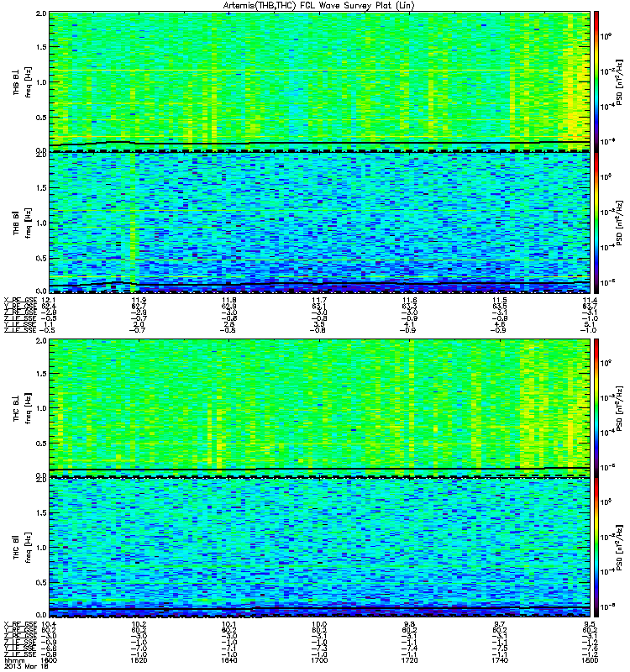630x672 pixels.
Task: Click the '0.5' frequency tick of the THC B-perpendicular panel
Action: 41,444
